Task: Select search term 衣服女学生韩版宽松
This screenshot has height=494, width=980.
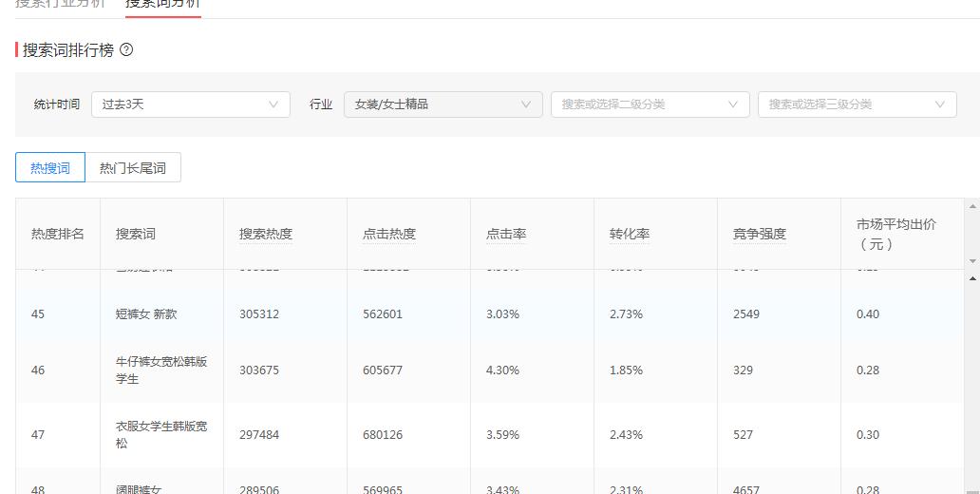Action: coord(161,434)
